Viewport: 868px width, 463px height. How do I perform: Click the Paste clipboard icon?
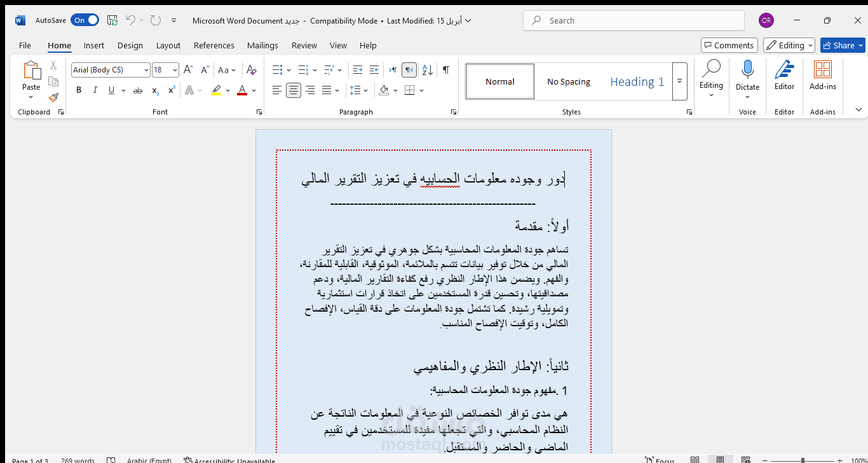pos(31,71)
